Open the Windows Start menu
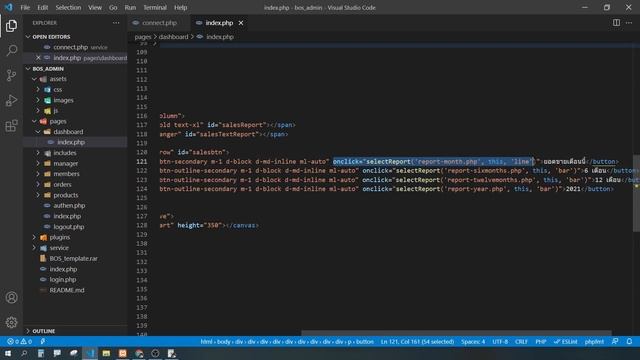The height and width of the screenshot is (360, 640). [8, 353]
